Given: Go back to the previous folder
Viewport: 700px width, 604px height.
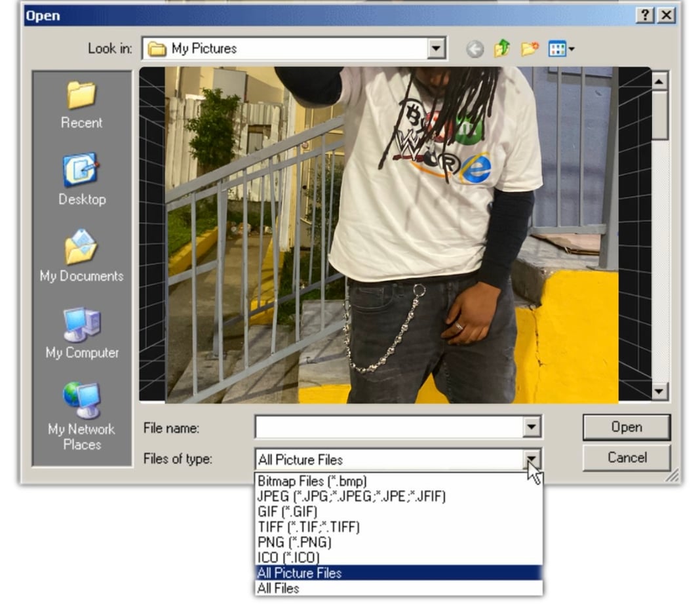Looking at the screenshot, I should coord(474,48).
